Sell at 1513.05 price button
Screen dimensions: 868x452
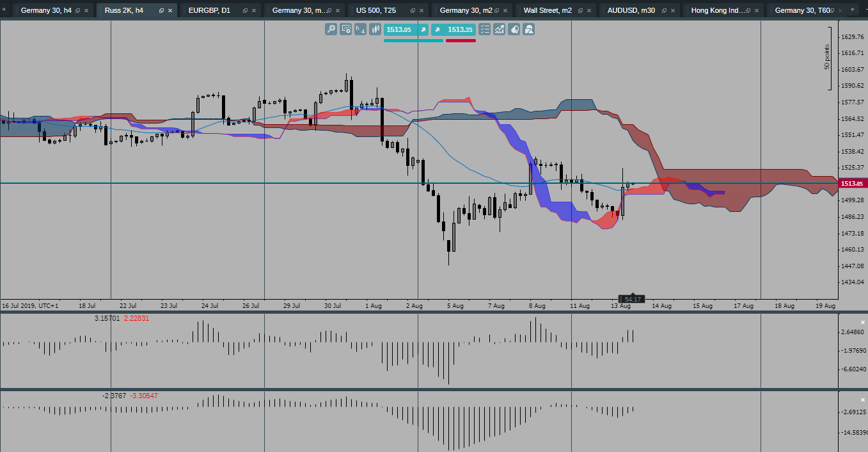pyautogui.click(x=406, y=29)
